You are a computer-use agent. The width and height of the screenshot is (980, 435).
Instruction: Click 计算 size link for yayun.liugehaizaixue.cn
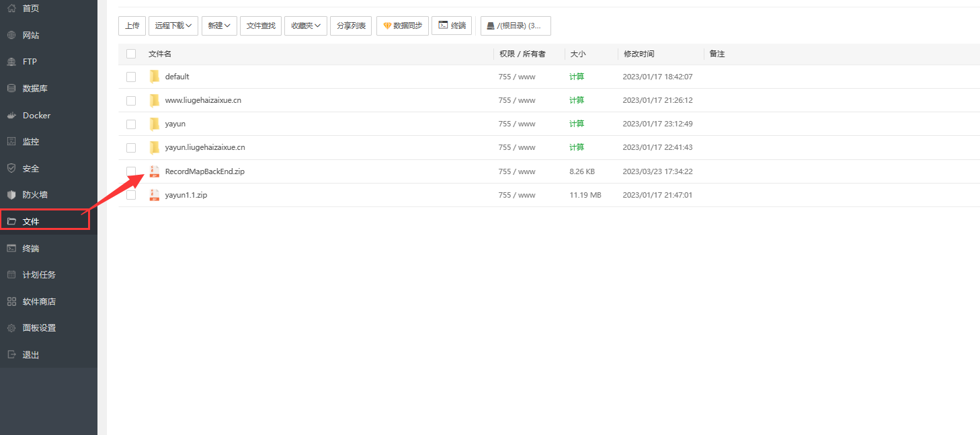coord(577,147)
